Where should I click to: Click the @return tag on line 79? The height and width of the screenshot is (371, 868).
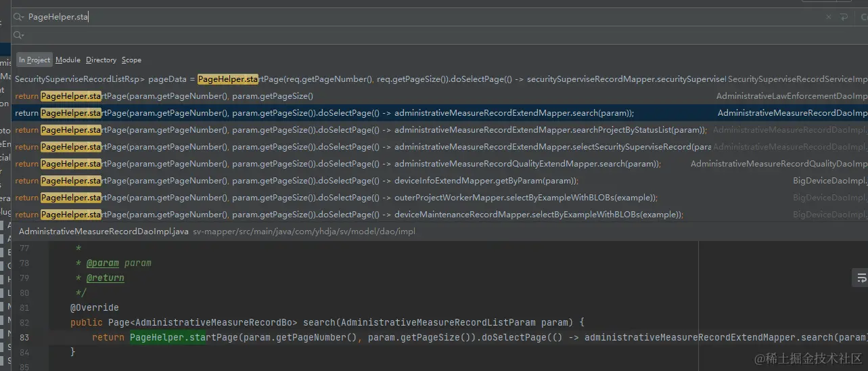[105, 278]
